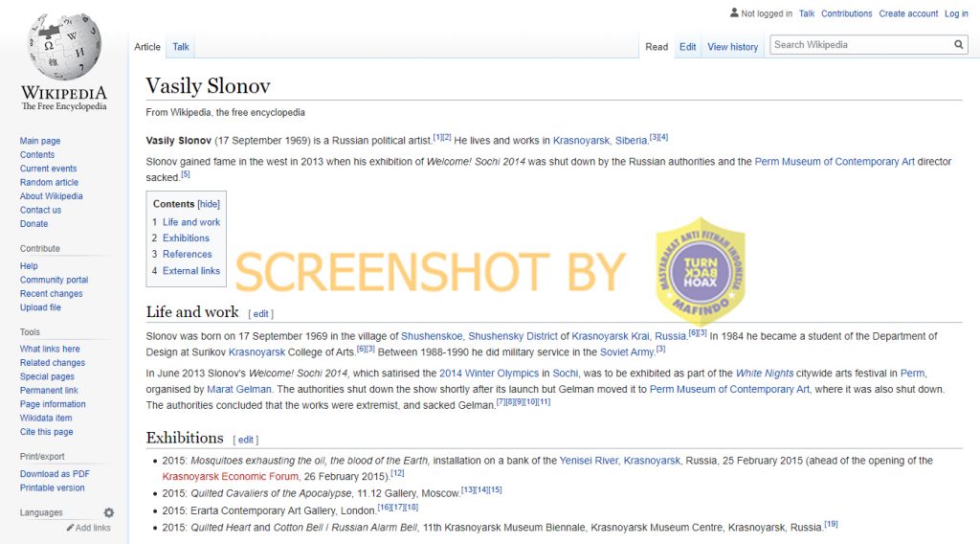Open Shushenskoe village link
The height and width of the screenshot is (544, 980).
(432, 336)
